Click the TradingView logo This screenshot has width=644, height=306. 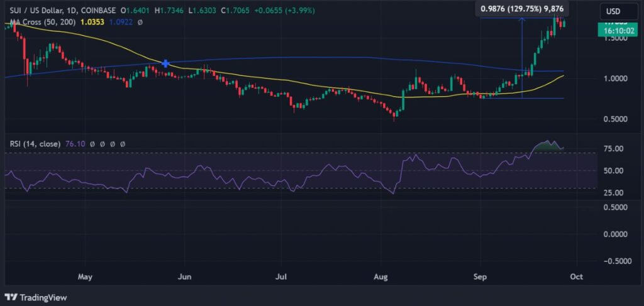pos(35,297)
